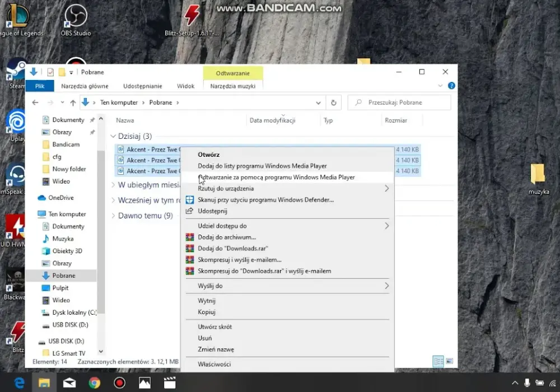Image resolution: width=560 pixels, height=392 pixels.
Task: Click properties quick access toolbar icon
Action: point(50,72)
